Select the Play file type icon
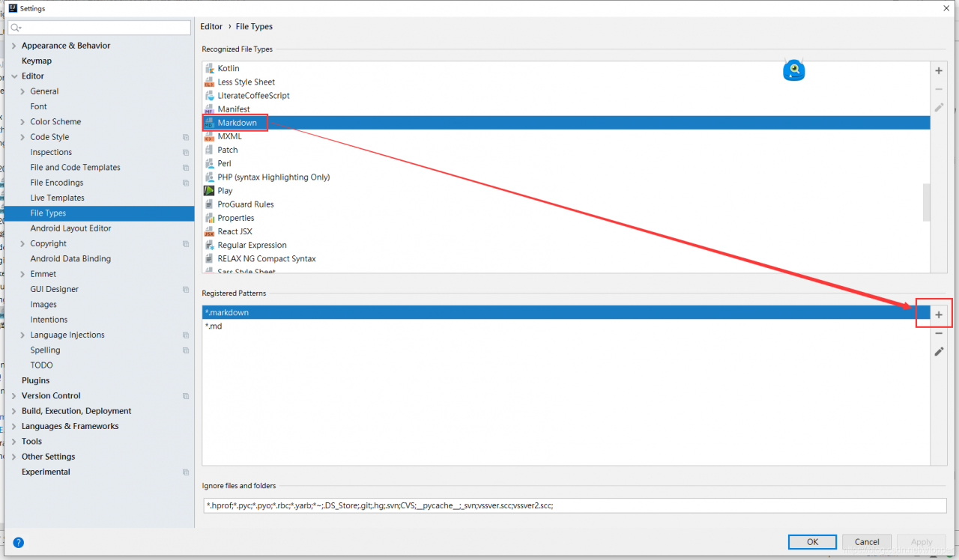This screenshot has width=959, height=560. [x=209, y=191]
